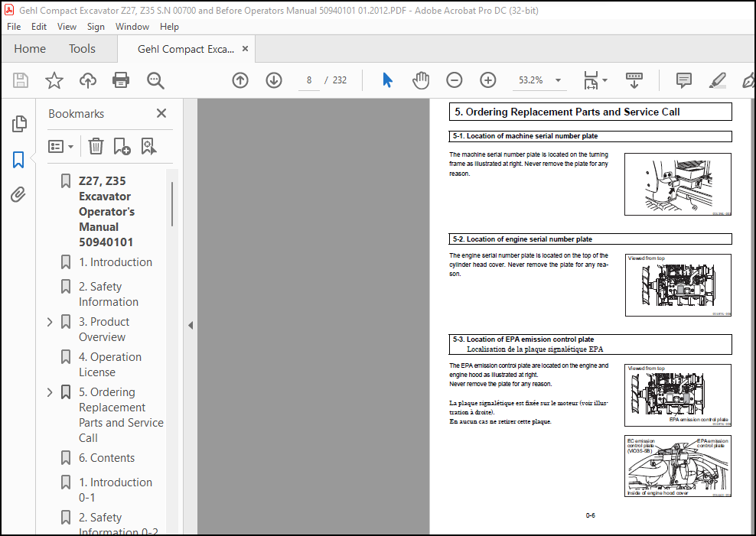
Task: Jump to 4. Operation License bookmark
Action: coord(110,365)
